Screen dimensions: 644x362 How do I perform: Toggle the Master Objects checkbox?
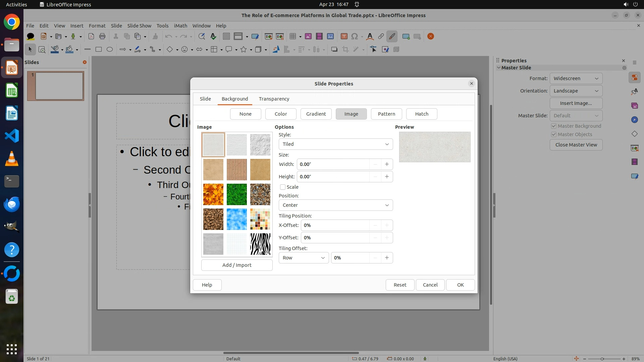554,134
